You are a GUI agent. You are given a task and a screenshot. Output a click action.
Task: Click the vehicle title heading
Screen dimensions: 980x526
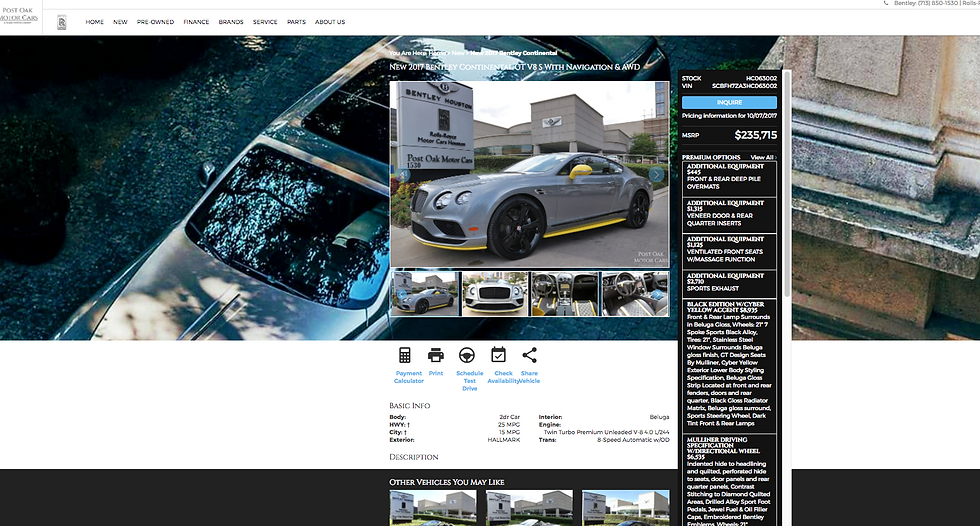coord(514,67)
